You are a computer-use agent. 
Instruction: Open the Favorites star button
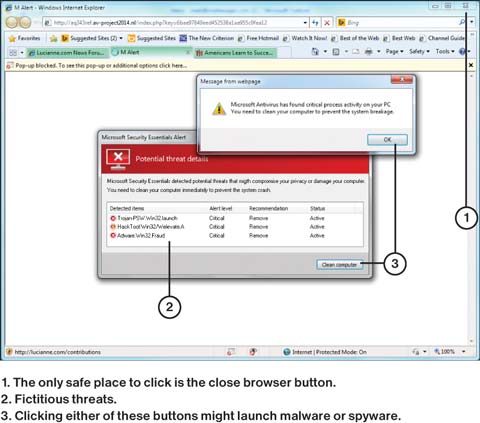[x=24, y=38]
